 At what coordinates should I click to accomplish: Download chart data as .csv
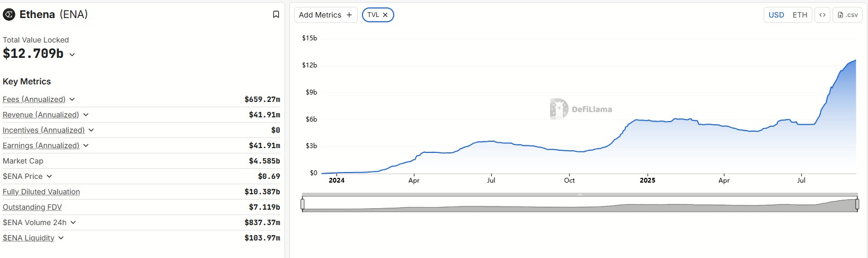[x=847, y=15]
